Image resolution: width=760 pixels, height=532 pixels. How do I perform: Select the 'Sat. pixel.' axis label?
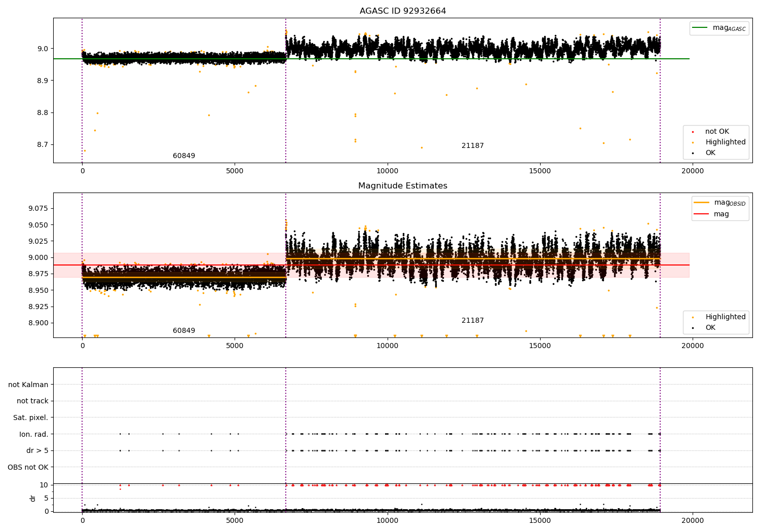[x=31, y=417]
